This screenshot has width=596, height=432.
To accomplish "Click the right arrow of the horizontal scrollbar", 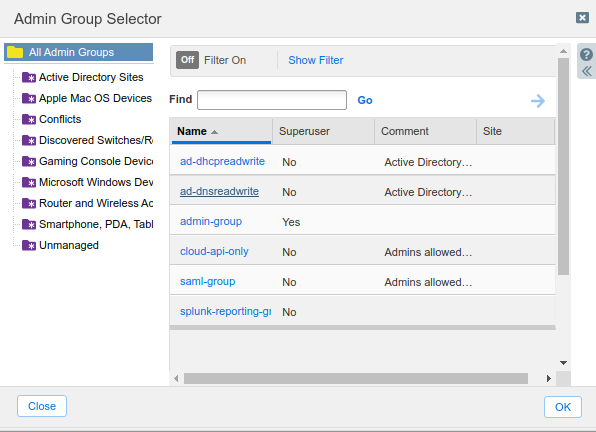I will point(548,378).
